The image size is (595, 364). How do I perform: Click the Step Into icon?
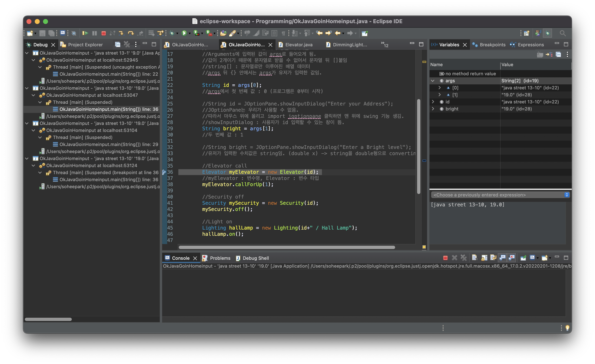pyautogui.click(x=121, y=33)
